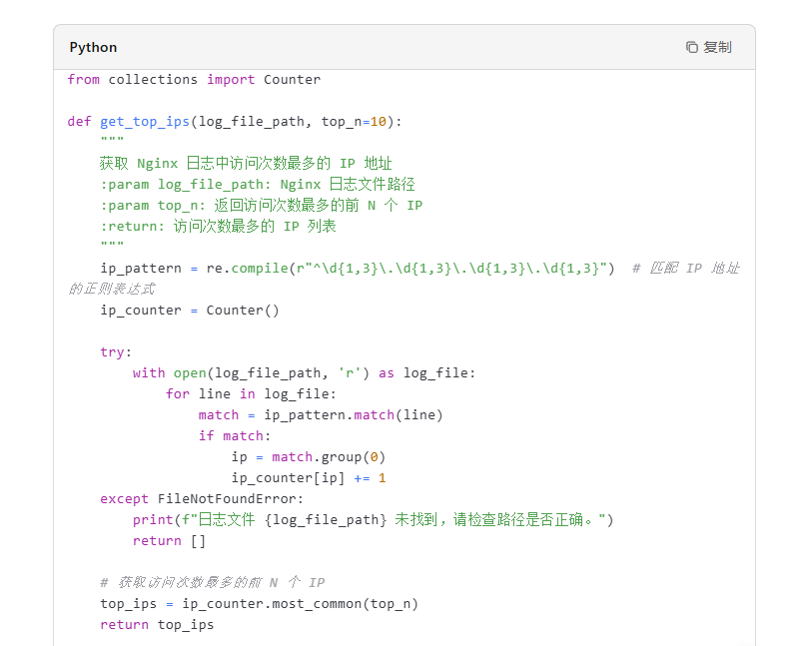The height and width of the screenshot is (646, 812).
Task: Click the 'except FileNotFoundError:' line
Action: (x=202, y=498)
